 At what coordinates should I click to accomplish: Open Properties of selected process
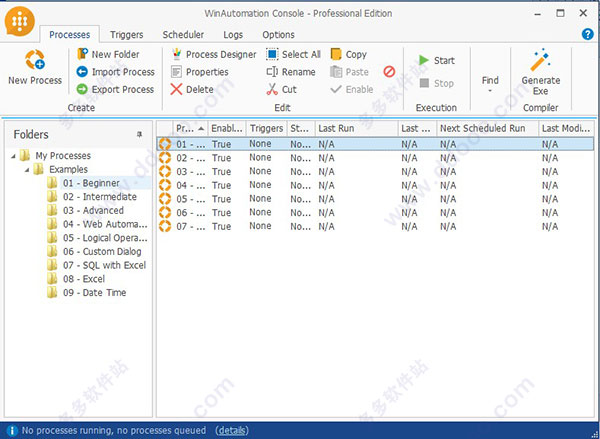199,72
